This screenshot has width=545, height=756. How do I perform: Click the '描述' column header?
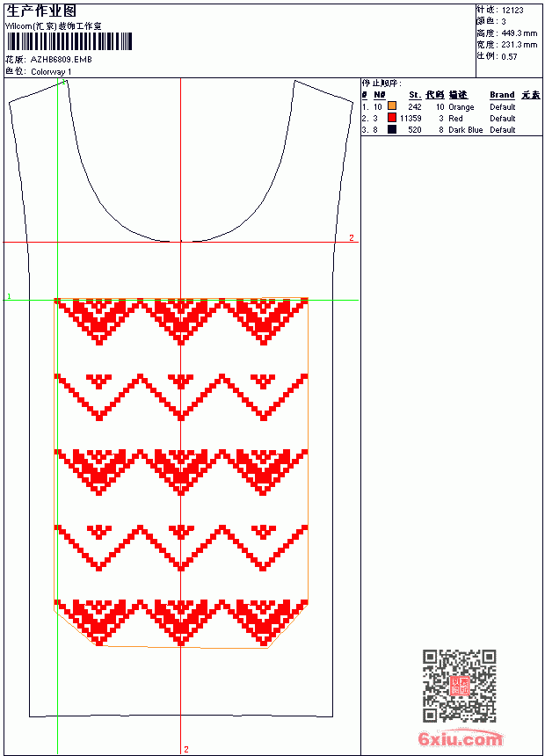(x=458, y=95)
